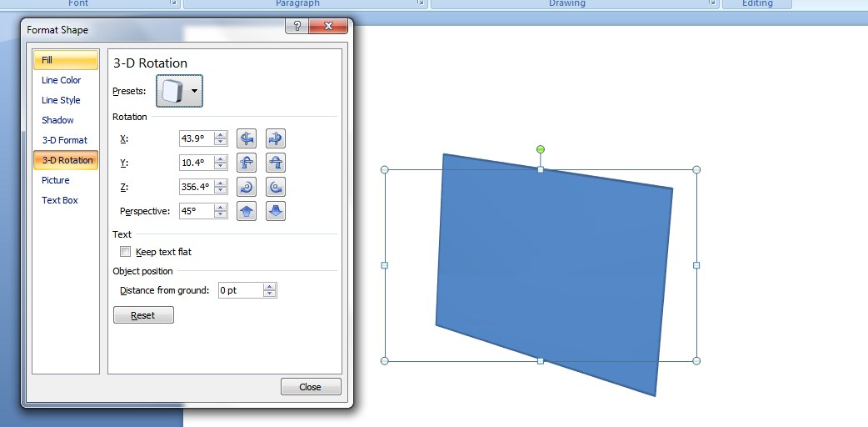Click the Z rotation value field

click(x=197, y=187)
